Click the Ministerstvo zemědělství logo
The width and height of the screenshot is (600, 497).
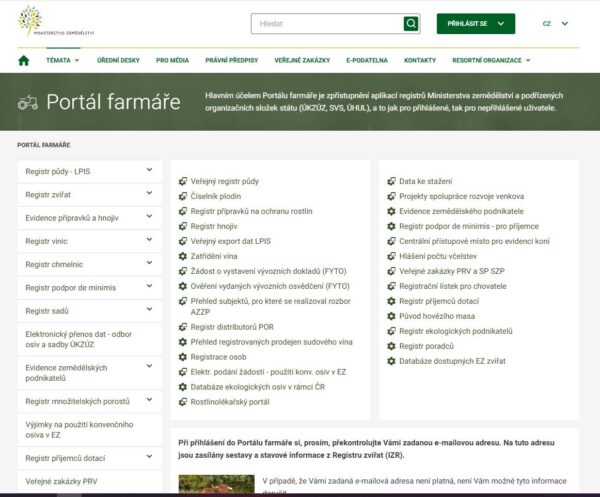point(56,21)
